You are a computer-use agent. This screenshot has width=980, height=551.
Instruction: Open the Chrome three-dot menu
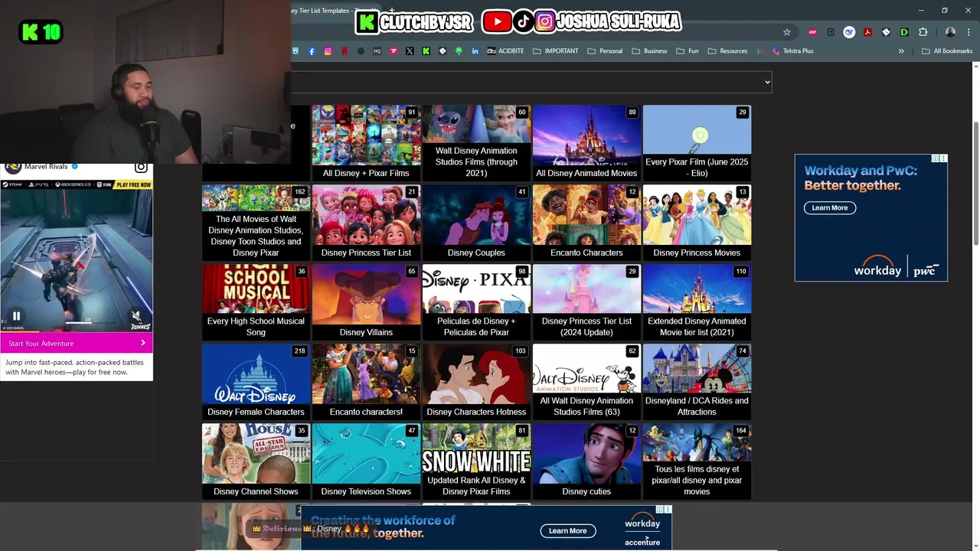tap(969, 32)
